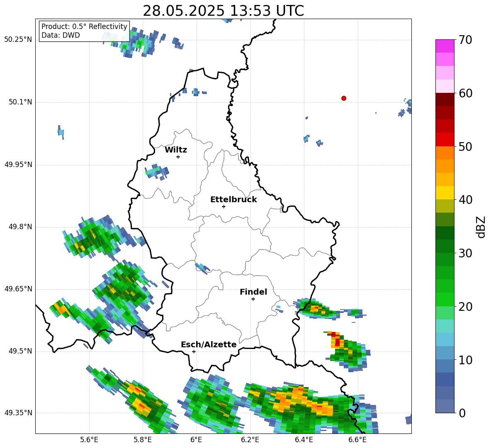Click the 5.6°E longitude label
491x448 pixels.
(89, 440)
